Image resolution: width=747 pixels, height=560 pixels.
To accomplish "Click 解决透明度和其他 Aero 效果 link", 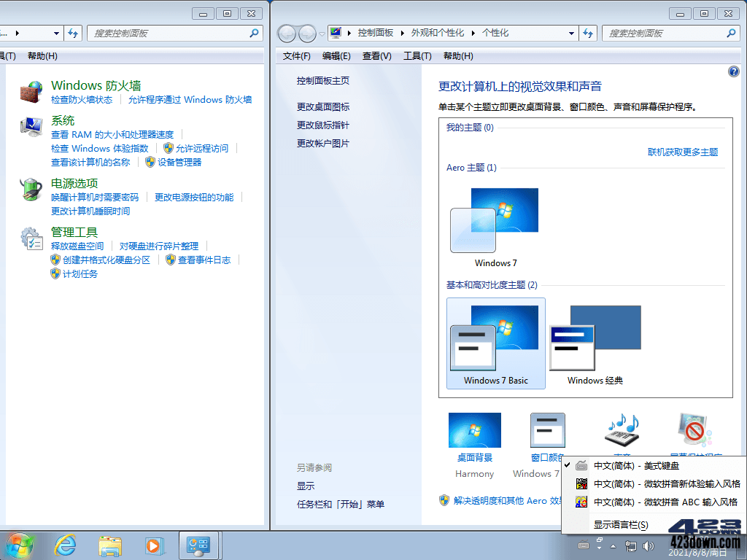I will coord(508,500).
